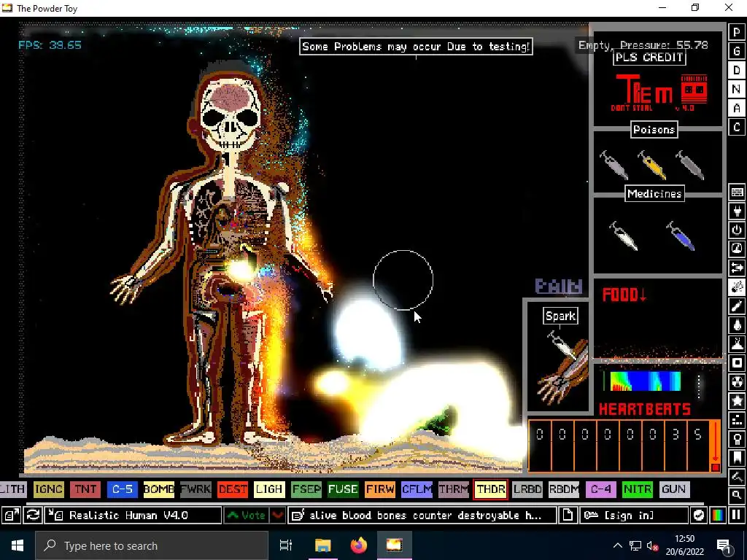The width and height of the screenshot is (747, 560).
Task: Open Task View on the taskbar
Action: coord(286,545)
